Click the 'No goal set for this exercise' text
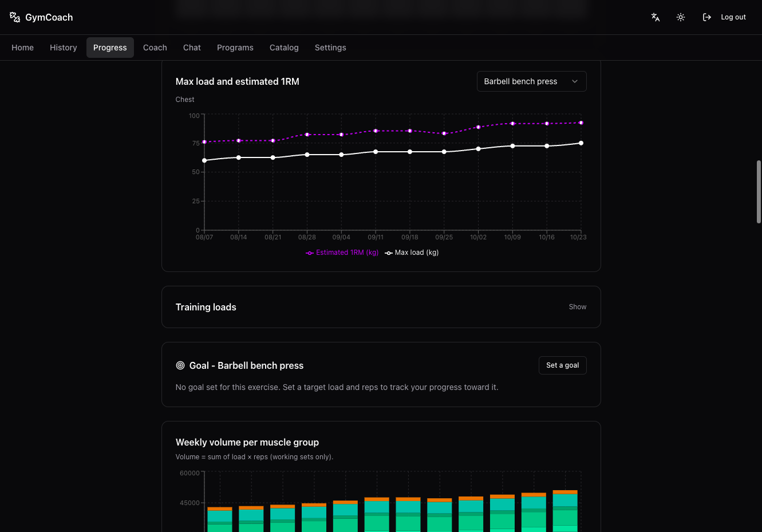Image resolution: width=762 pixels, height=532 pixels. click(337, 387)
